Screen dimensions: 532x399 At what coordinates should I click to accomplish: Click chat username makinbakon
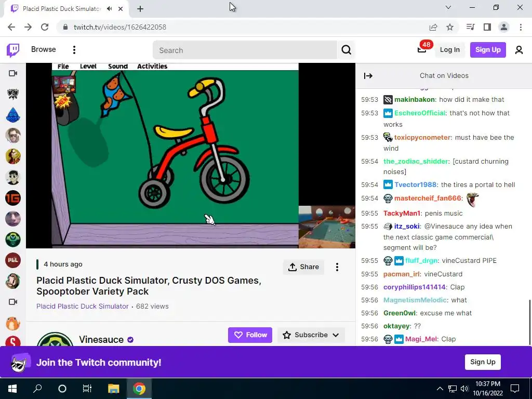coord(415,99)
